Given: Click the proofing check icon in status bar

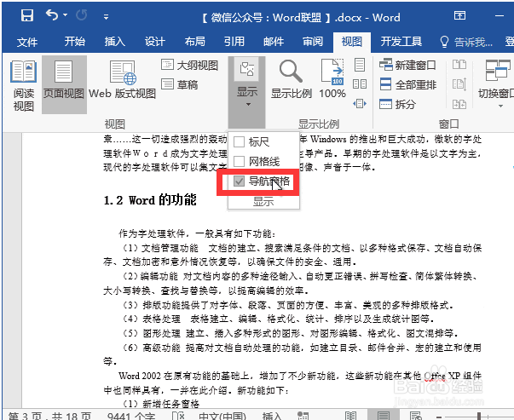Looking at the screenshot, I should click(178, 416).
